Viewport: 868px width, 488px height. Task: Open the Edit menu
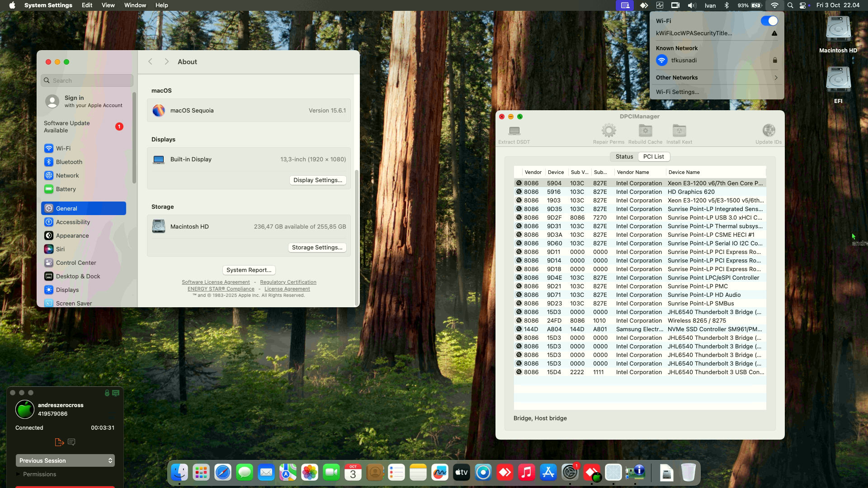[87, 5]
